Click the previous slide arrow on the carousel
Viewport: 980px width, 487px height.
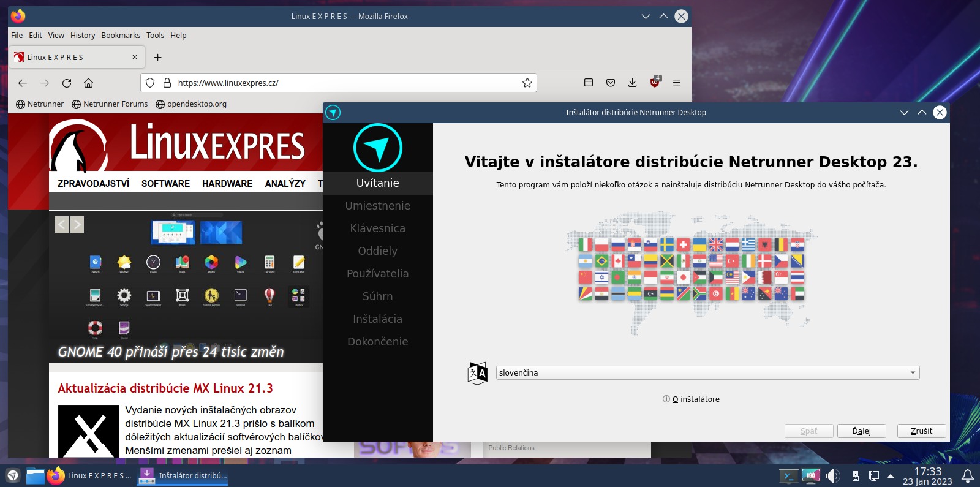(62, 225)
